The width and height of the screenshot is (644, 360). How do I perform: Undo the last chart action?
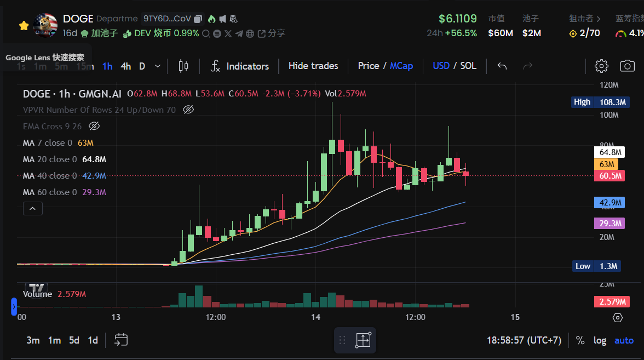pos(502,66)
